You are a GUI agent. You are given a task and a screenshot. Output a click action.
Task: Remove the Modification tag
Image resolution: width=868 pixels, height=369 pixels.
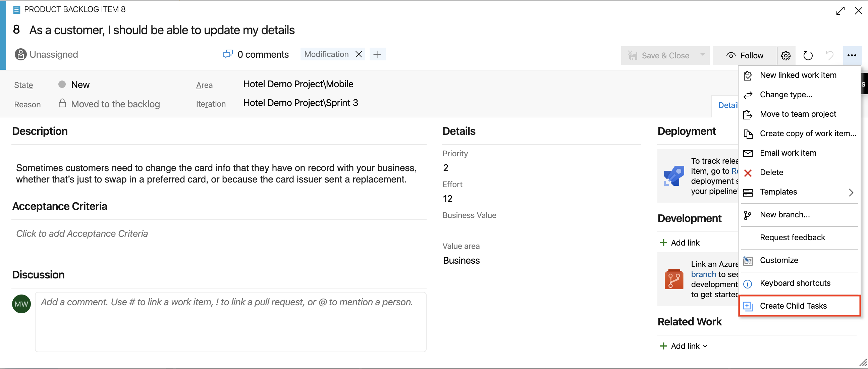pyautogui.click(x=359, y=54)
